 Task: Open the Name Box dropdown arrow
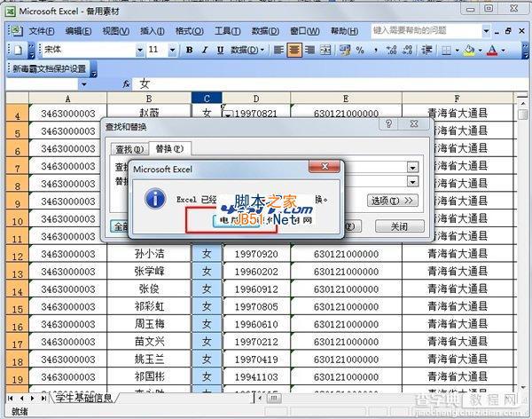tap(83, 84)
